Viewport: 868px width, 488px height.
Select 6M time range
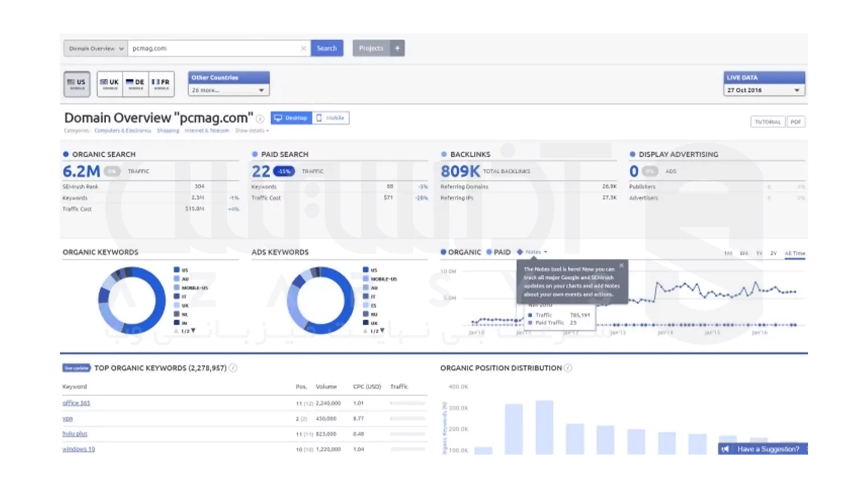tap(744, 253)
